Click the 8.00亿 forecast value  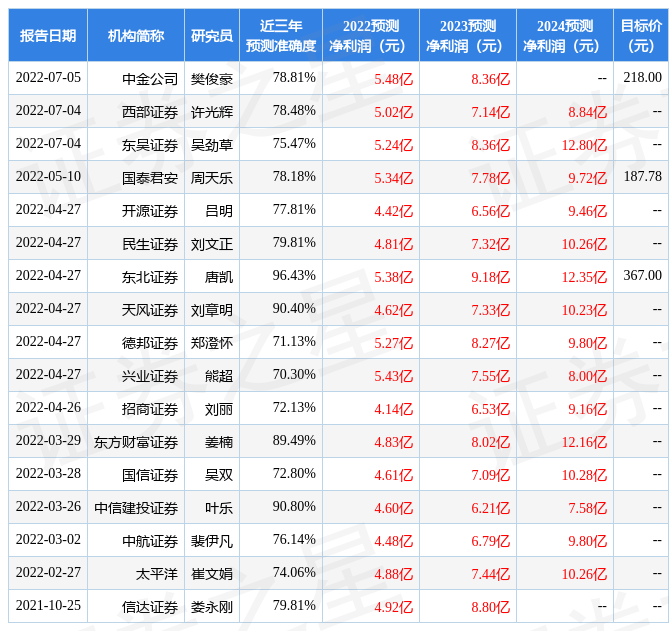pos(587,376)
